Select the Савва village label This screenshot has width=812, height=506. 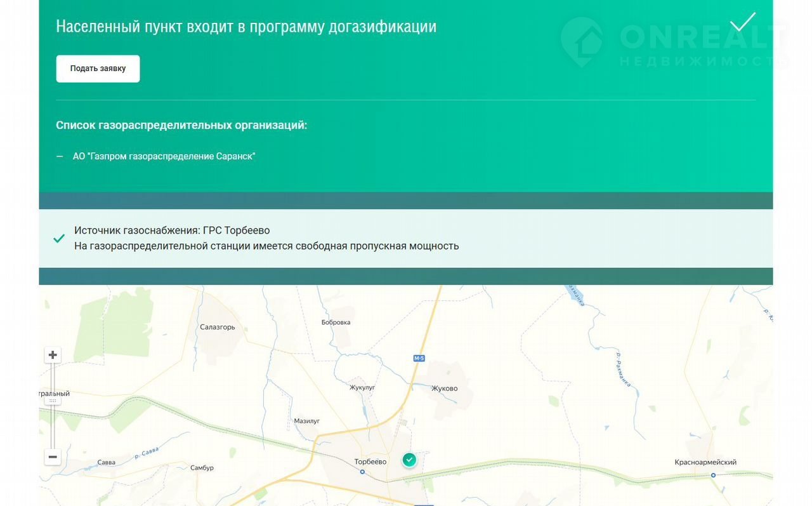click(107, 462)
